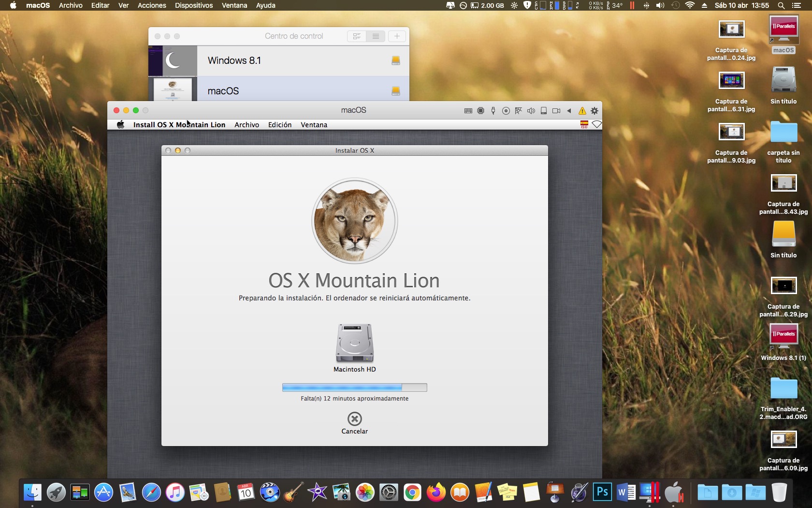Open the Install OS X Mountain Lion menu
812x508 pixels.
coord(179,125)
